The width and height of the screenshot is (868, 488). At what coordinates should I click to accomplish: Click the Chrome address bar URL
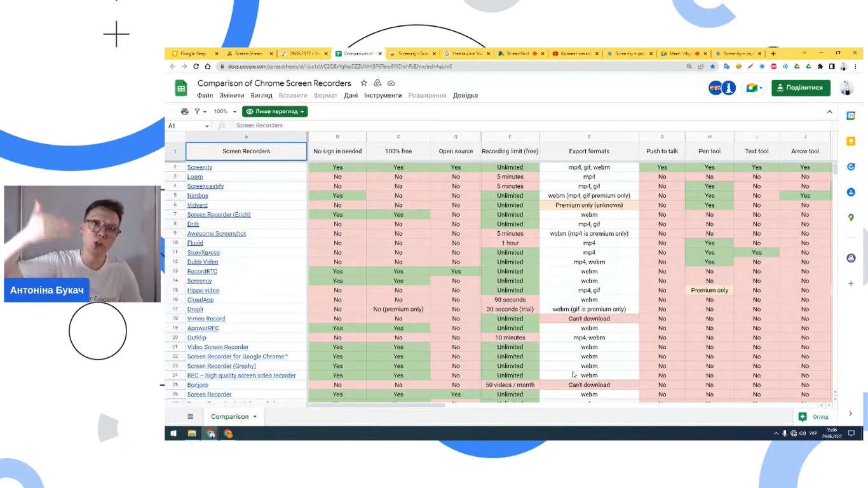340,66
